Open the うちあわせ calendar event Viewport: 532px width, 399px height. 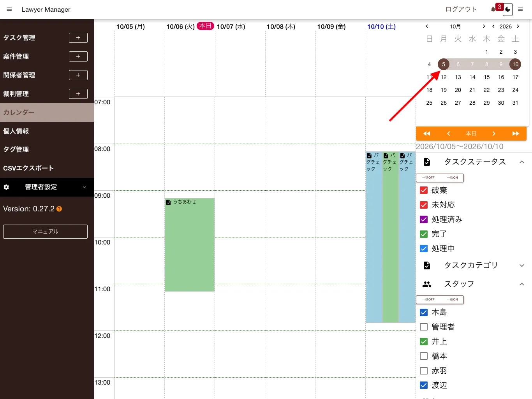[190, 245]
